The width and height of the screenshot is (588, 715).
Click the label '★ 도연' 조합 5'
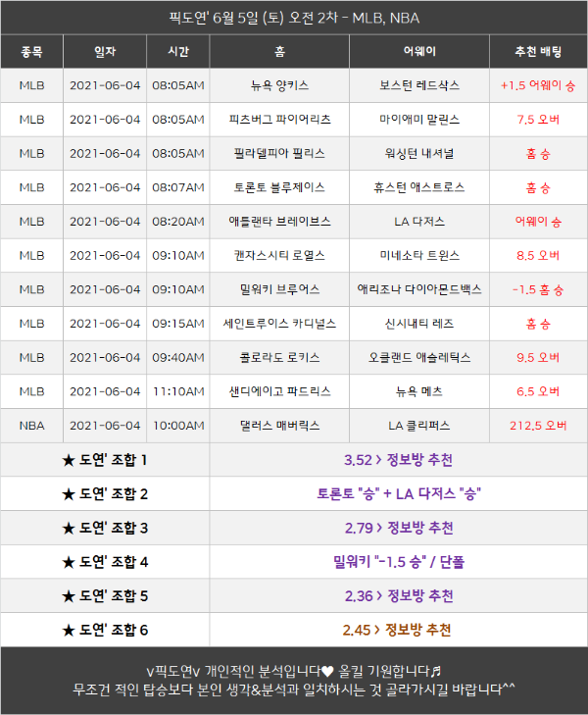105,595
